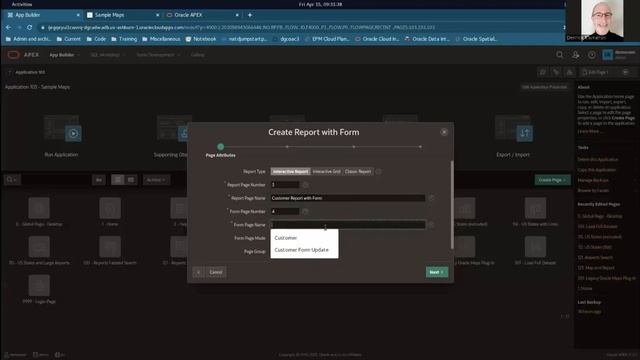Open the Code bookmark folder
Image resolution: width=640 pixels, height=360 pixels.
pos(96,39)
